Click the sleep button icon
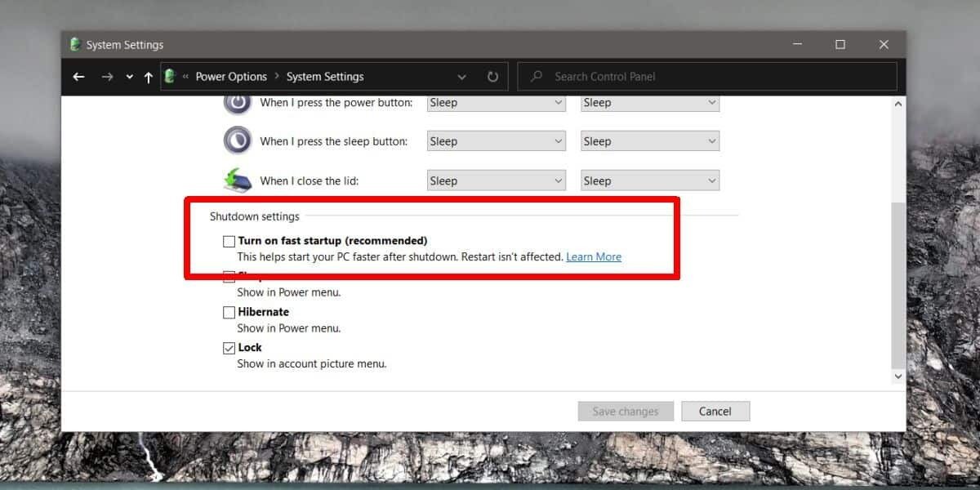Image resolution: width=980 pixels, height=490 pixels. (x=237, y=140)
